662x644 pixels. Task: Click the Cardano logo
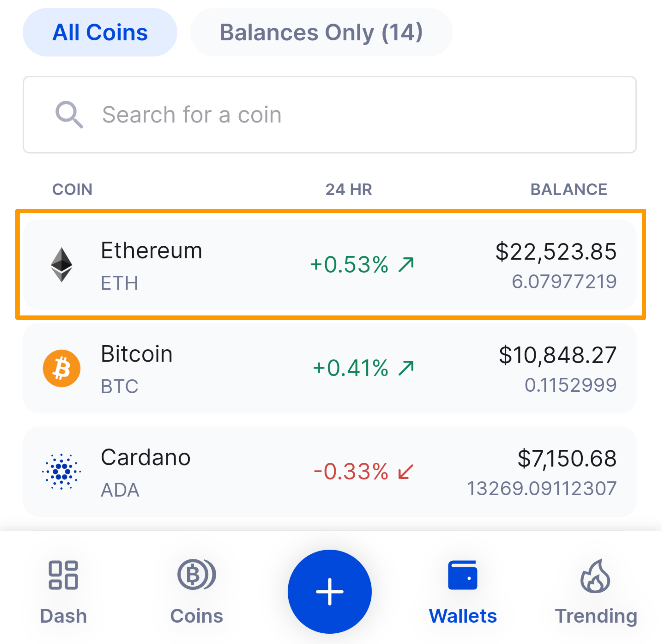61,471
